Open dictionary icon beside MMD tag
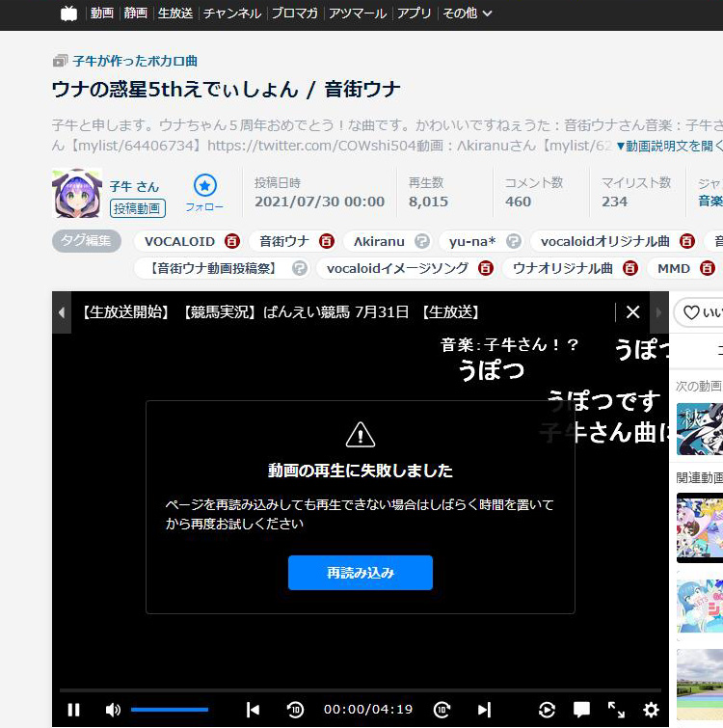This screenshot has height=728, width=723. (x=708, y=268)
